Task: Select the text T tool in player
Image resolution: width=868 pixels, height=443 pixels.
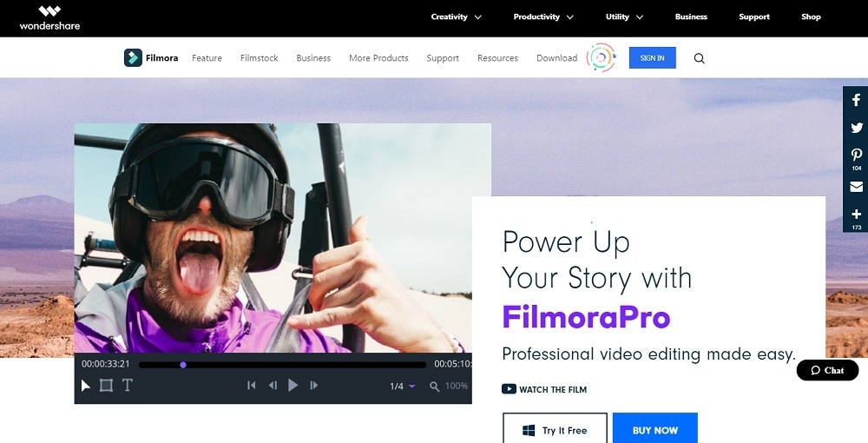Action: [x=128, y=386]
